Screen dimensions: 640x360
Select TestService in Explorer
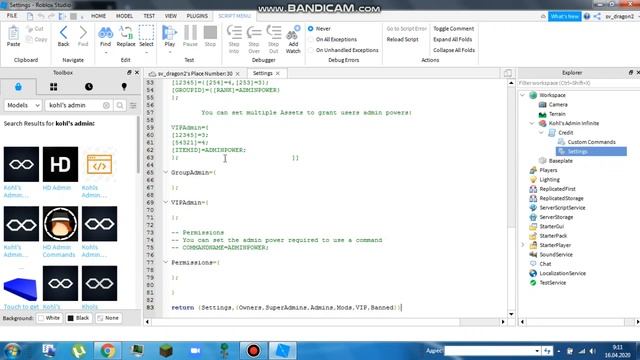coord(553,283)
